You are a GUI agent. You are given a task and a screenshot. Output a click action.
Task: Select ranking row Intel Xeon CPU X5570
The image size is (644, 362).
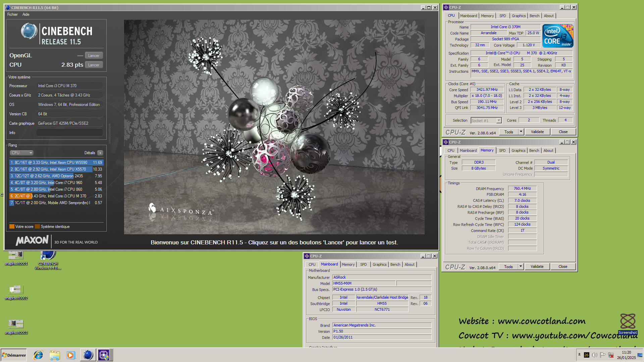[x=56, y=169]
